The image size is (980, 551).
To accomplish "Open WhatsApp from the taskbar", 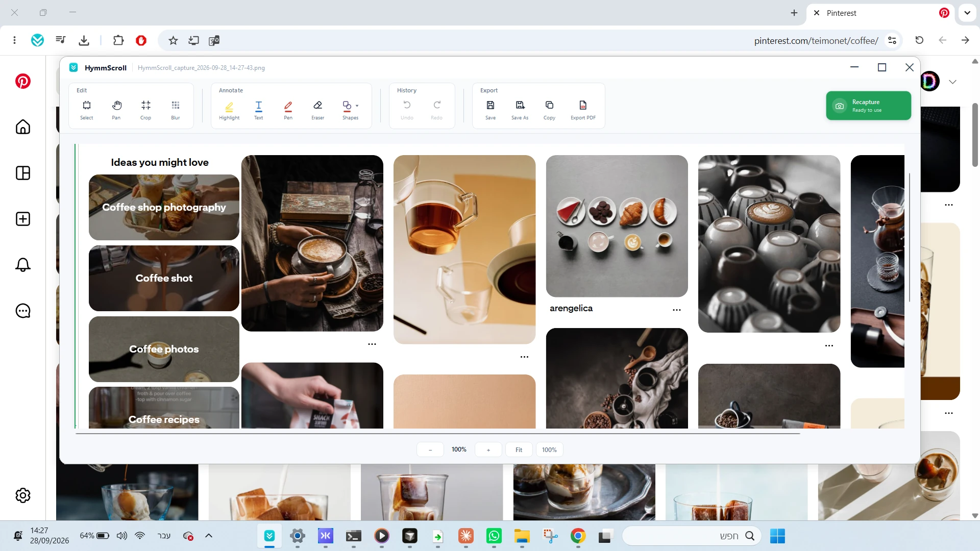I will 494,536.
